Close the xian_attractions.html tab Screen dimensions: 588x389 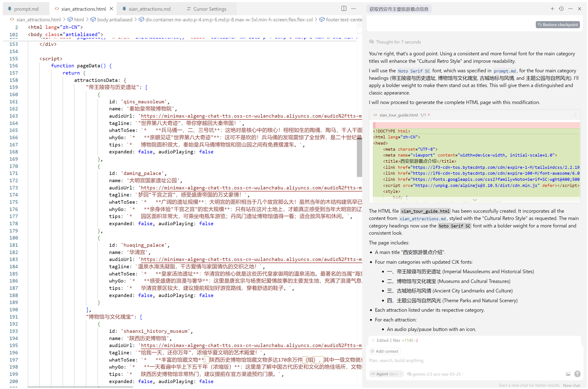pos(111,9)
